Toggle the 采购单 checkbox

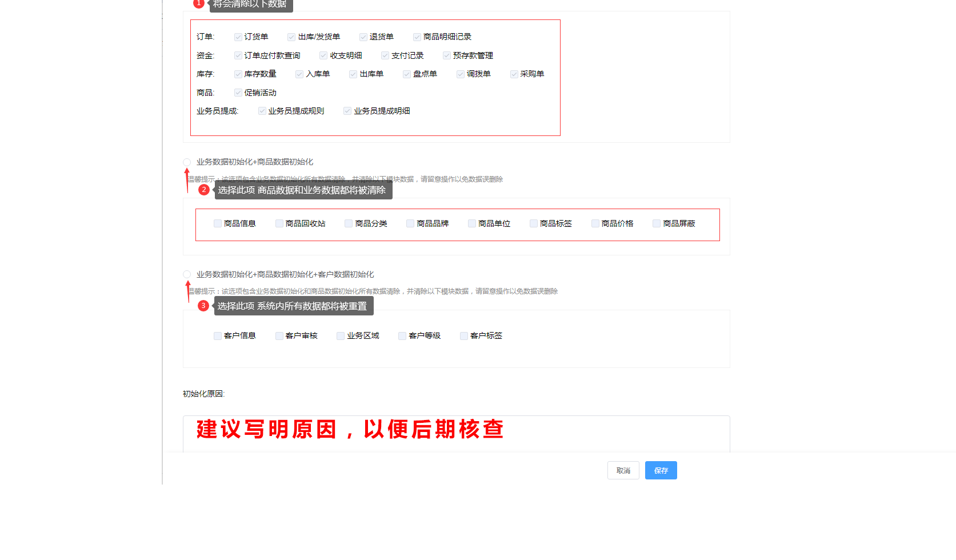click(514, 74)
